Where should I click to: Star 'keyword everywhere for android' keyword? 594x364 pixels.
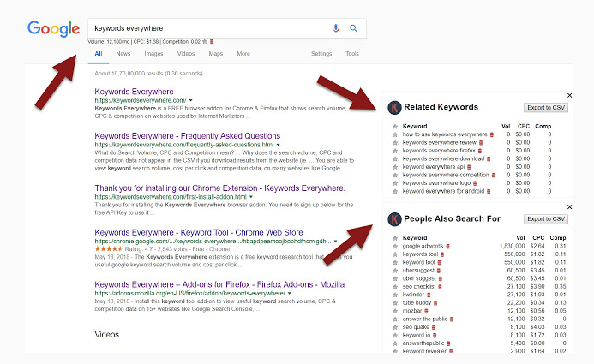click(x=395, y=192)
